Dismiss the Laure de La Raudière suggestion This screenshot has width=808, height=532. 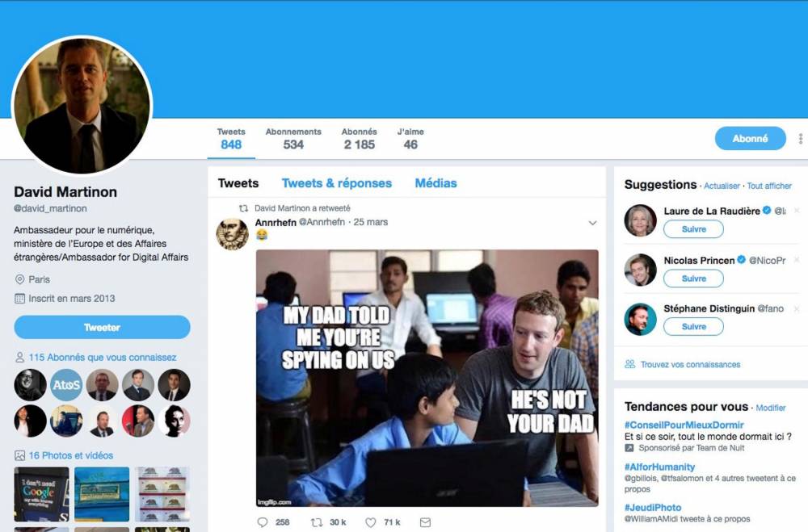pos(797,211)
